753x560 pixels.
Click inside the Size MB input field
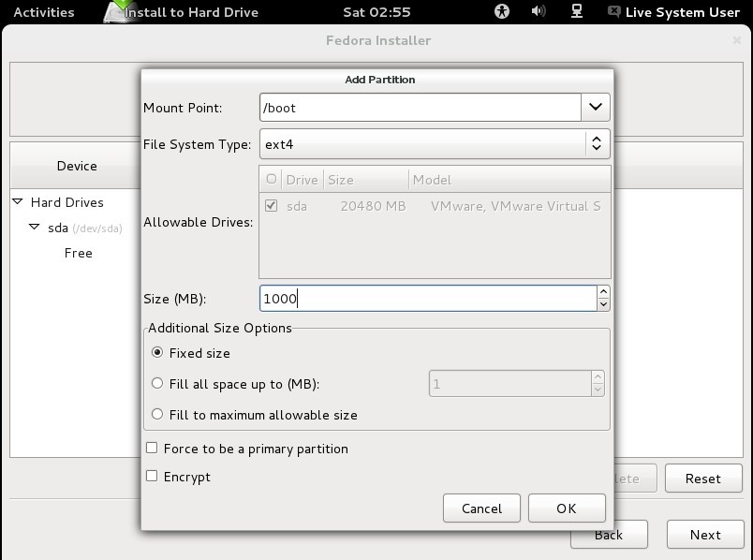click(421, 298)
